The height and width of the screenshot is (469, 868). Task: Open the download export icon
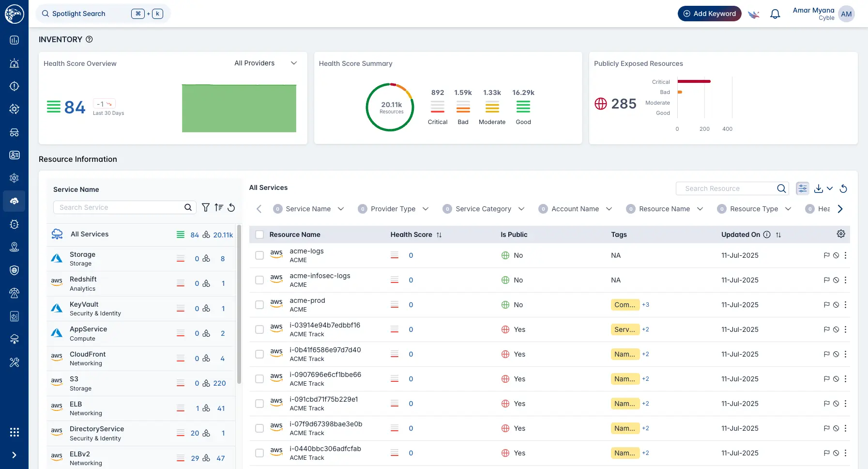819,188
